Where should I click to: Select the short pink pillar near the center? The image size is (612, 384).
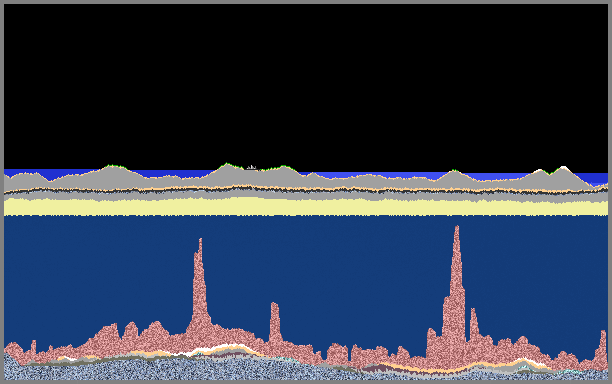tap(275, 322)
